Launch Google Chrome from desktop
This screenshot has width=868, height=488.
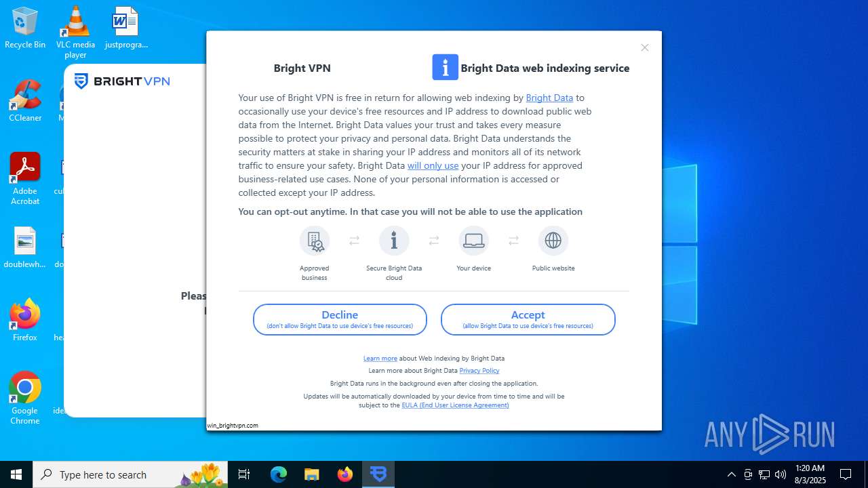tap(25, 399)
